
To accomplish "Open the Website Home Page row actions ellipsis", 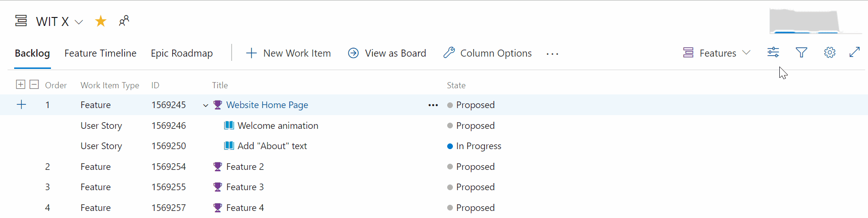I will (x=433, y=105).
